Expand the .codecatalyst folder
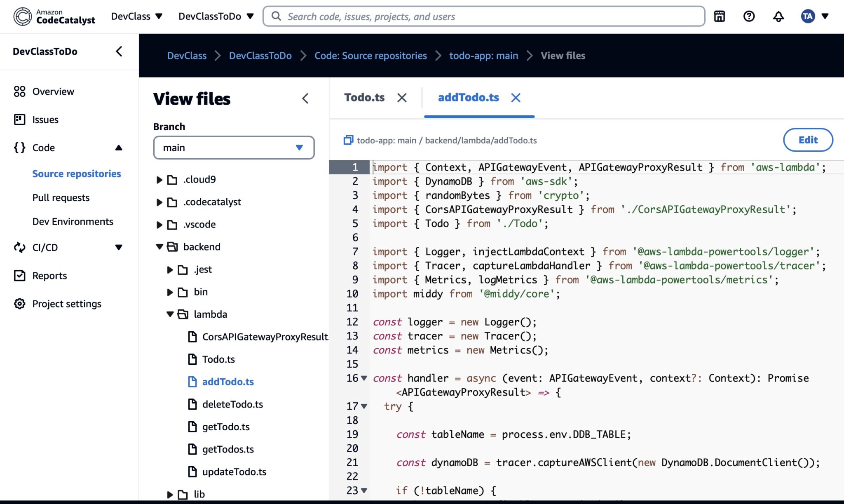This screenshot has width=844, height=504. point(159,202)
